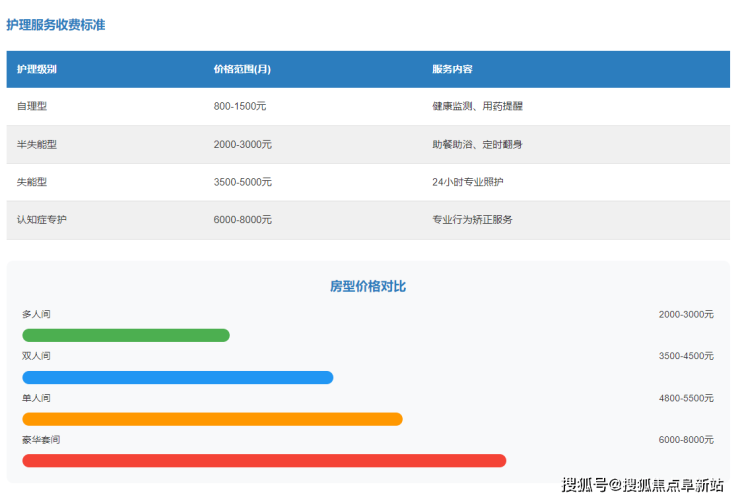Click the 24小时专业照护 service cell
The width and height of the screenshot is (740, 501).
[467, 183]
